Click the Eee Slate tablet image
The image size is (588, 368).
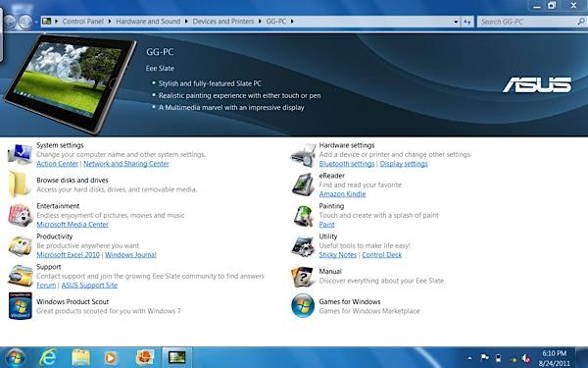70,83
